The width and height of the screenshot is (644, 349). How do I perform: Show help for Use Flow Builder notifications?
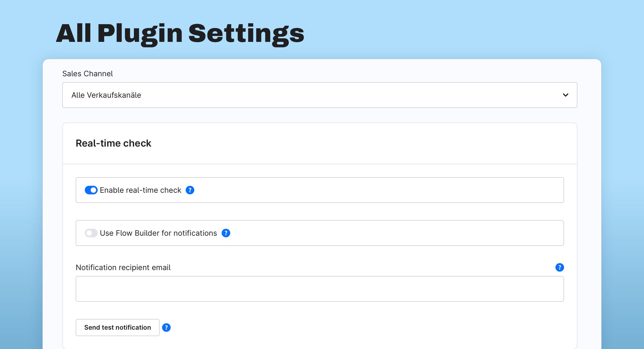(x=226, y=233)
